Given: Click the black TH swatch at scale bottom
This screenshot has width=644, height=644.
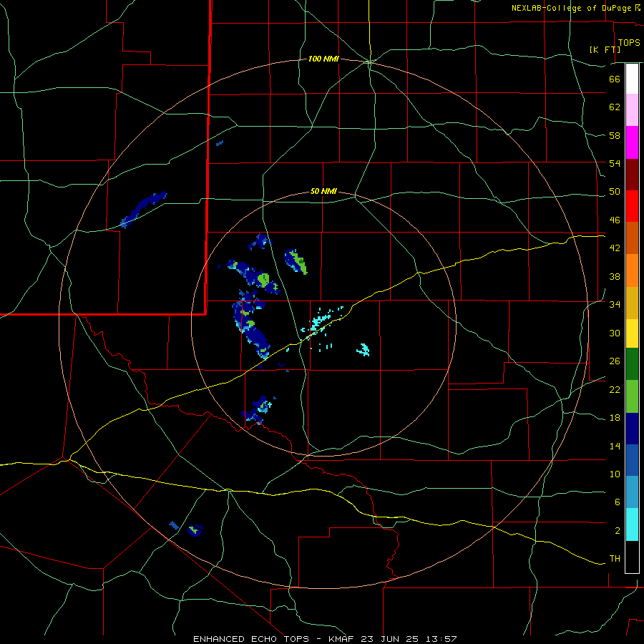Looking at the screenshot, I should pos(632,557).
